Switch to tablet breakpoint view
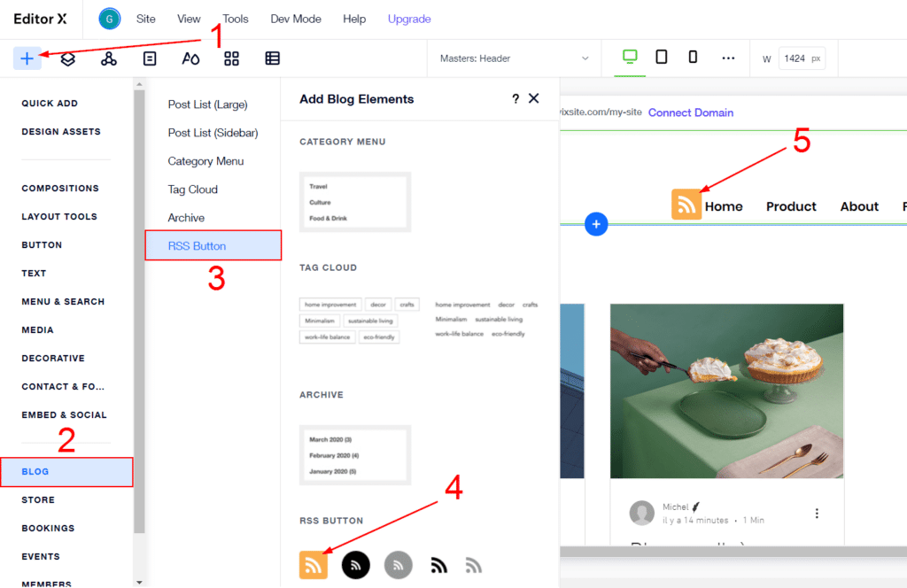Viewport: 907px width, 588px height. coord(662,58)
